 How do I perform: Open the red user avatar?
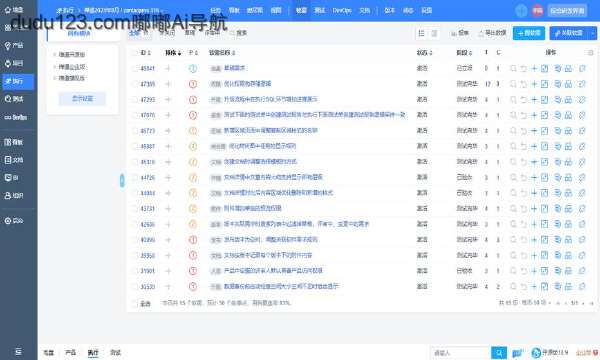[x=538, y=11]
